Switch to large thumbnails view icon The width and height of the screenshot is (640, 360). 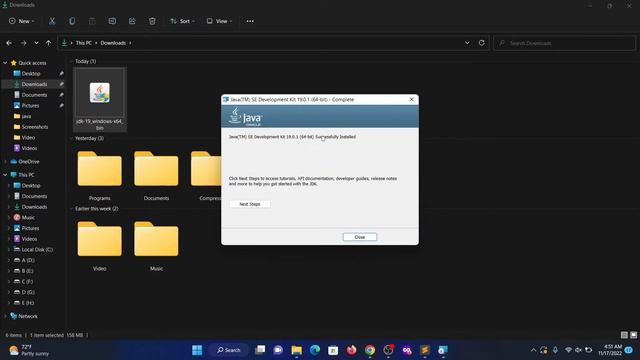coord(633,335)
